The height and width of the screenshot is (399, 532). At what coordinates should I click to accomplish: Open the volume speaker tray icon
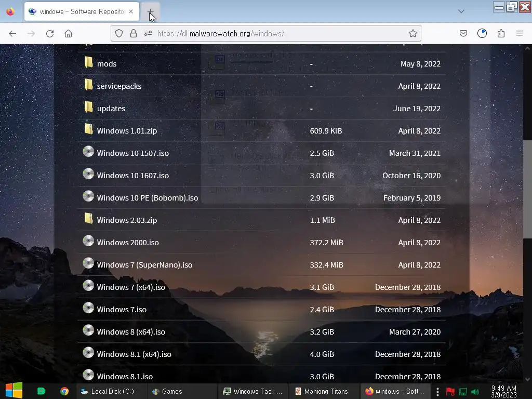tap(475, 392)
